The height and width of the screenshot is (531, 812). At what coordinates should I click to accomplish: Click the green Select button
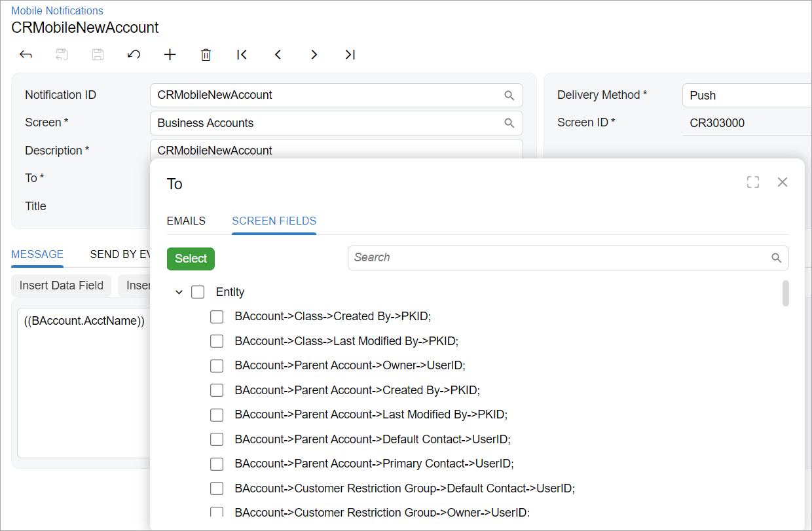(x=191, y=259)
